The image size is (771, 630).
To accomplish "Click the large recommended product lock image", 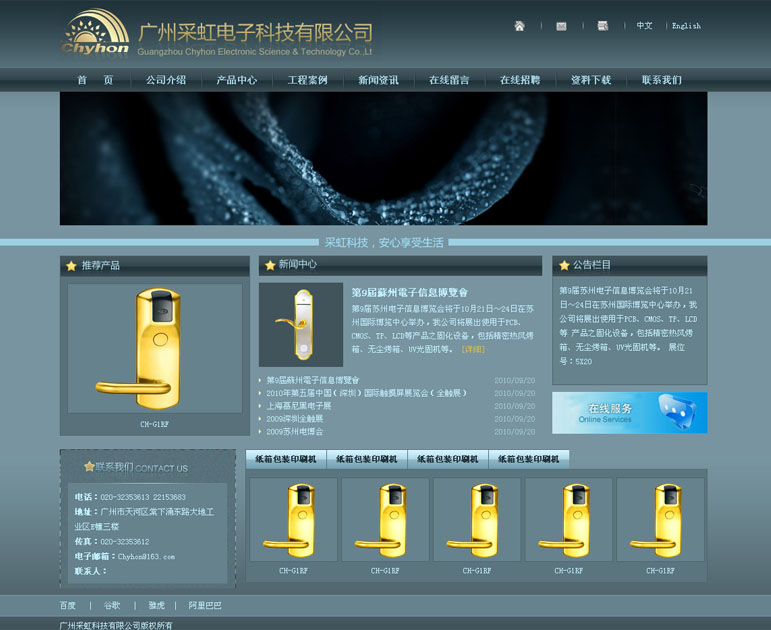I will [154, 347].
